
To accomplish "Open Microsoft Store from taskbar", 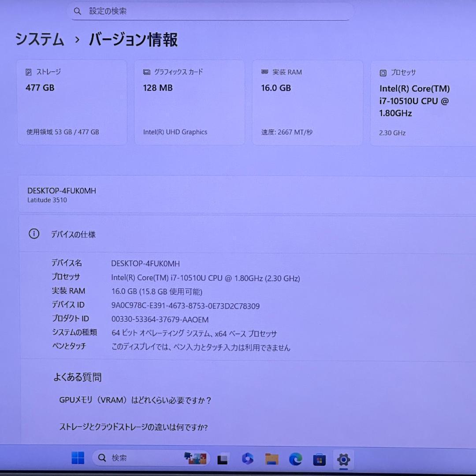I will coord(320,459).
